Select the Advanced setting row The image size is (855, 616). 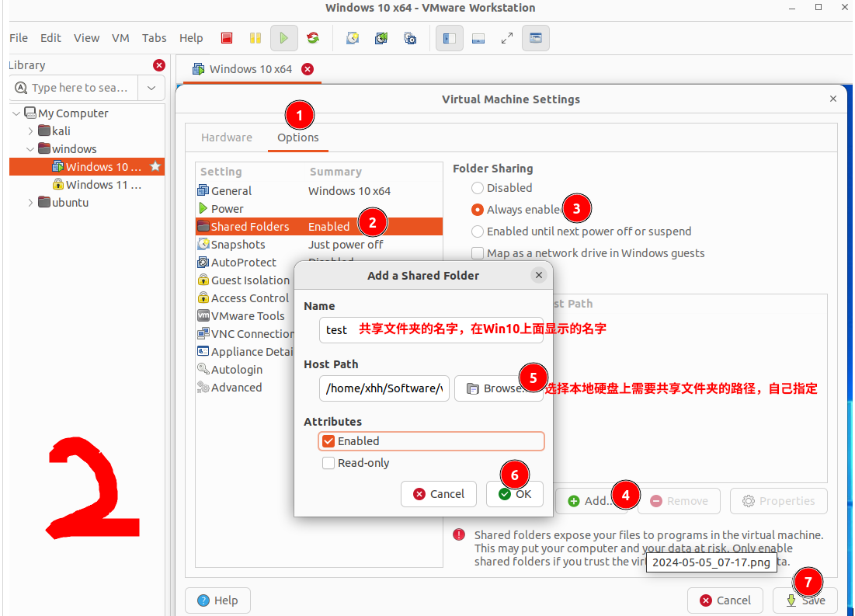point(245,388)
